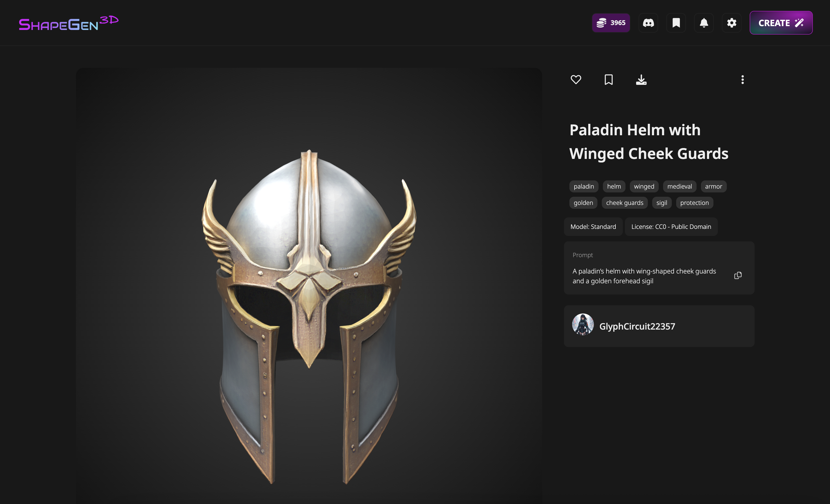Open the settings gear icon

click(731, 23)
